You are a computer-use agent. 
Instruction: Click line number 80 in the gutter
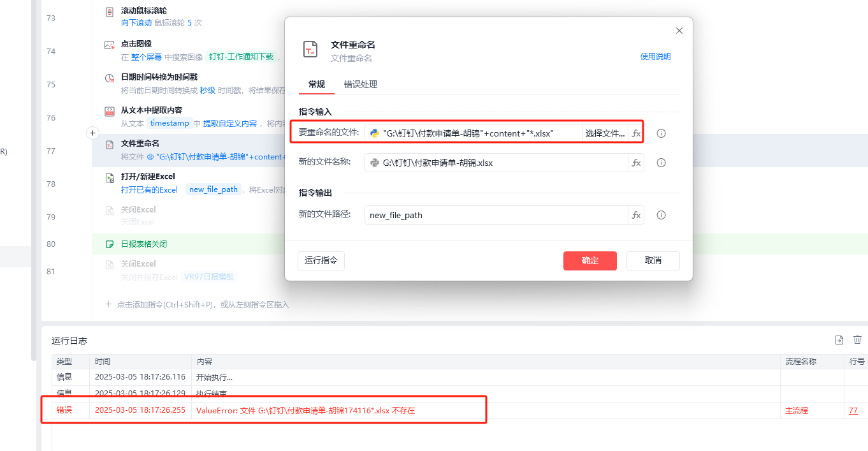click(51, 244)
